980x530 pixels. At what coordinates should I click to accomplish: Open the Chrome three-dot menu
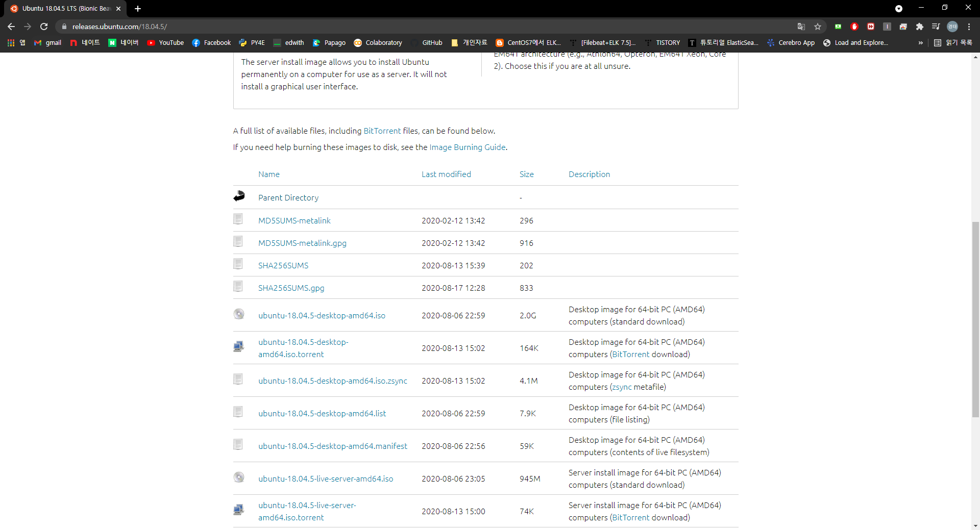pyautogui.click(x=969, y=27)
